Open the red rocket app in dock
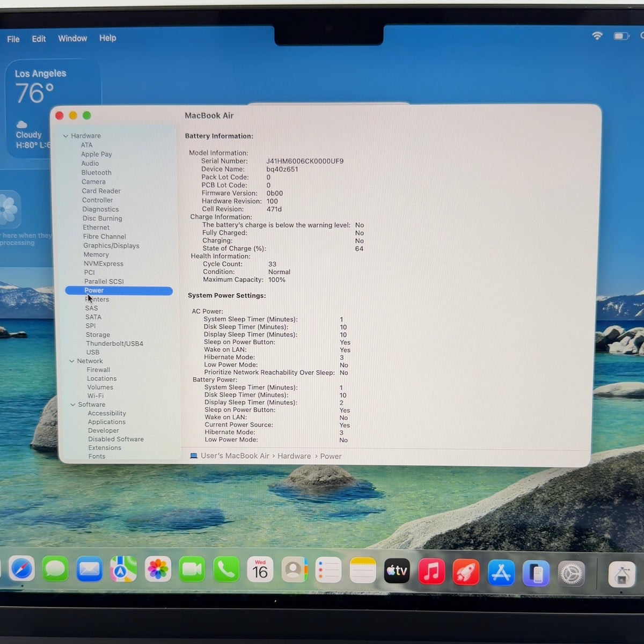Image resolution: width=644 pixels, height=644 pixels. click(466, 572)
